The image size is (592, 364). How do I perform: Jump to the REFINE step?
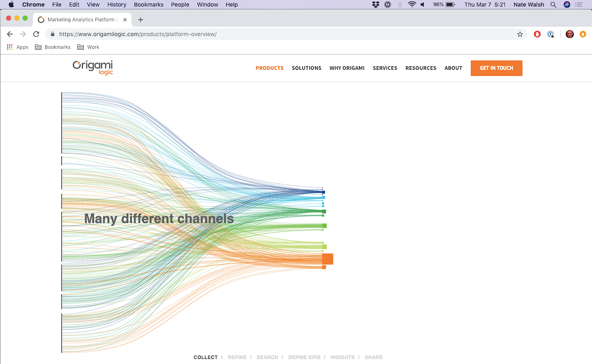pyautogui.click(x=237, y=357)
